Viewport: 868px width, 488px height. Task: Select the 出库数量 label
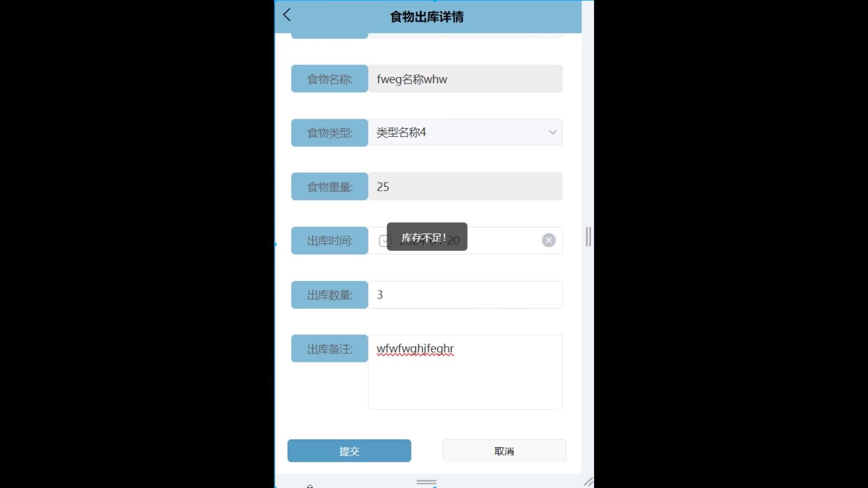pyautogui.click(x=330, y=295)
